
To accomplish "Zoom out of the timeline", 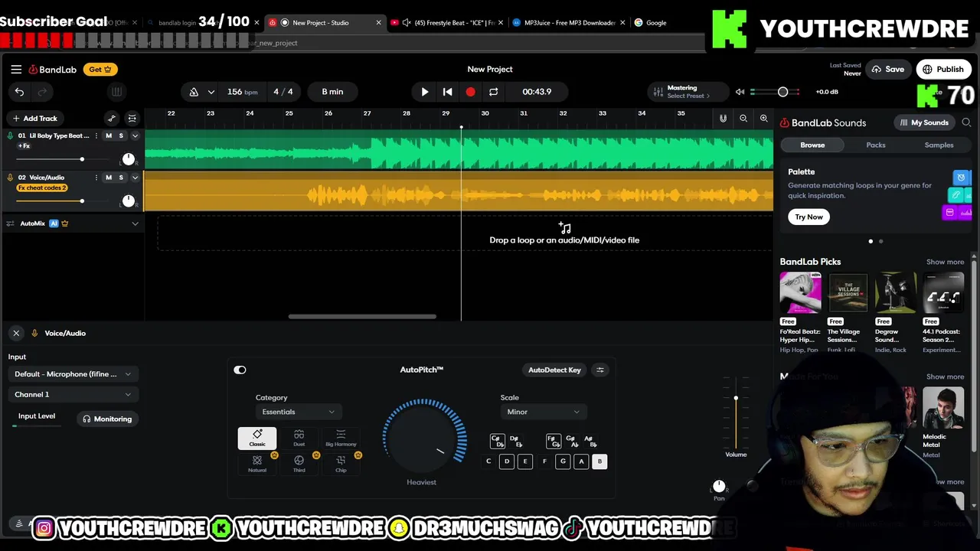I will click(743, 119).
